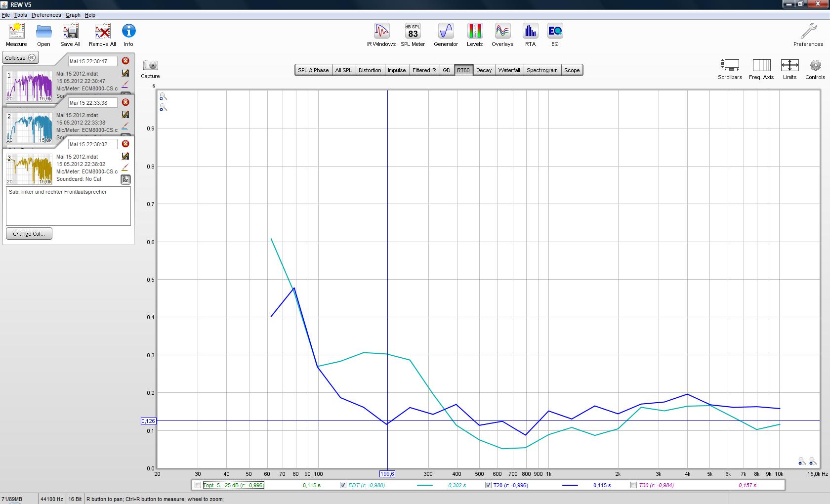Switch to All SPL tab

click(343, 70)
